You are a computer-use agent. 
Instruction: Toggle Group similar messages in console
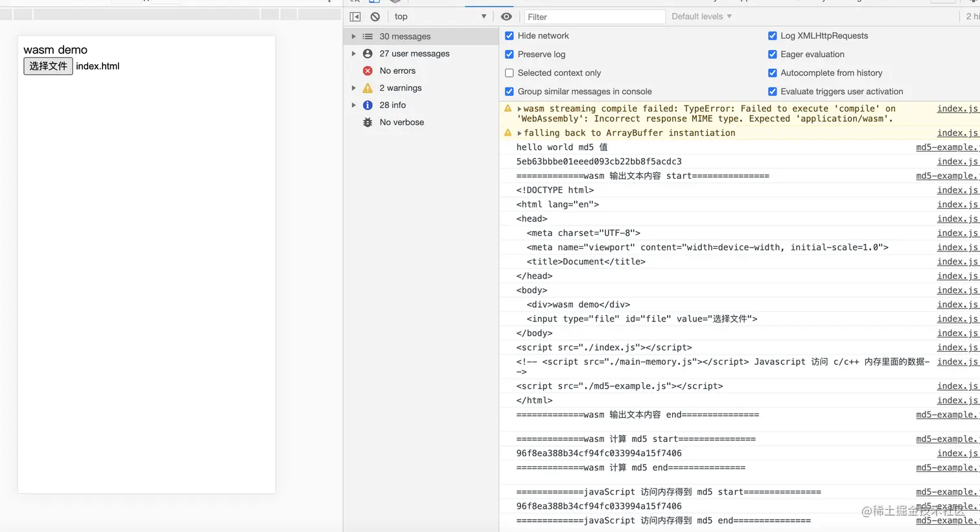tap(509, 91)
